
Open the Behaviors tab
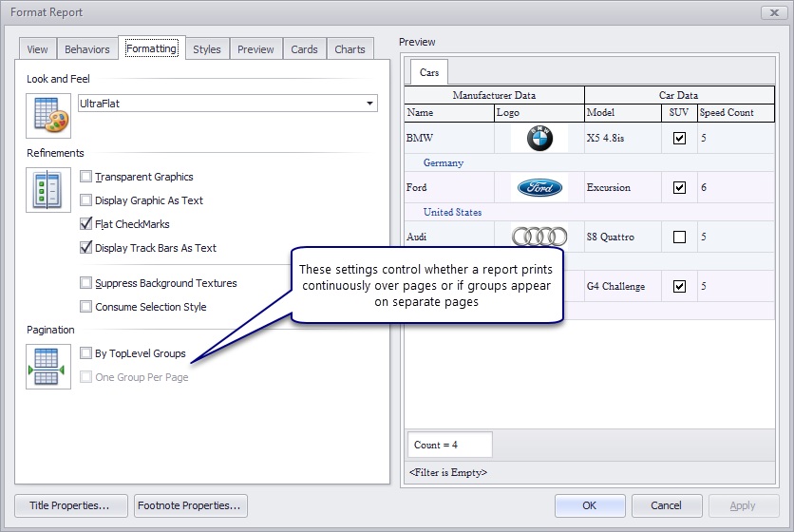pos(87,49)
